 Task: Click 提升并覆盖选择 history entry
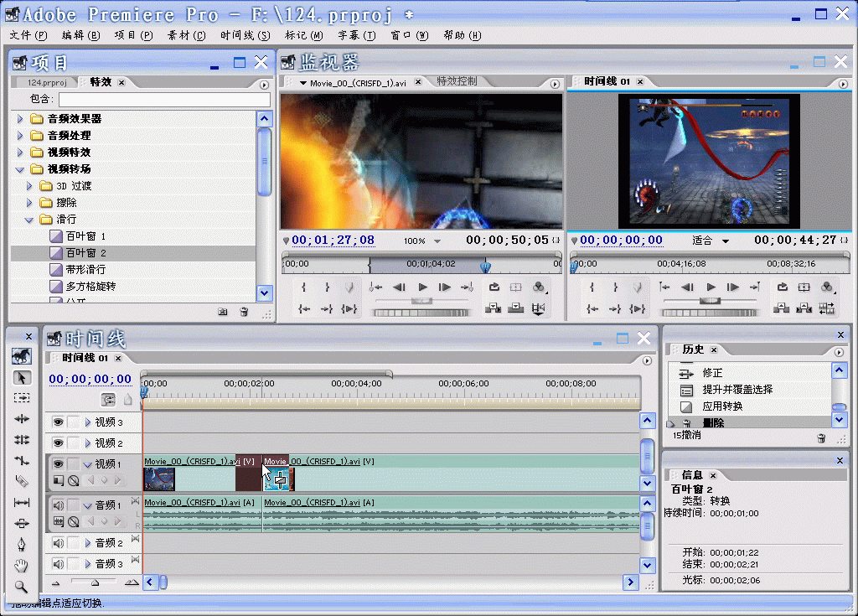pos(737,390)
